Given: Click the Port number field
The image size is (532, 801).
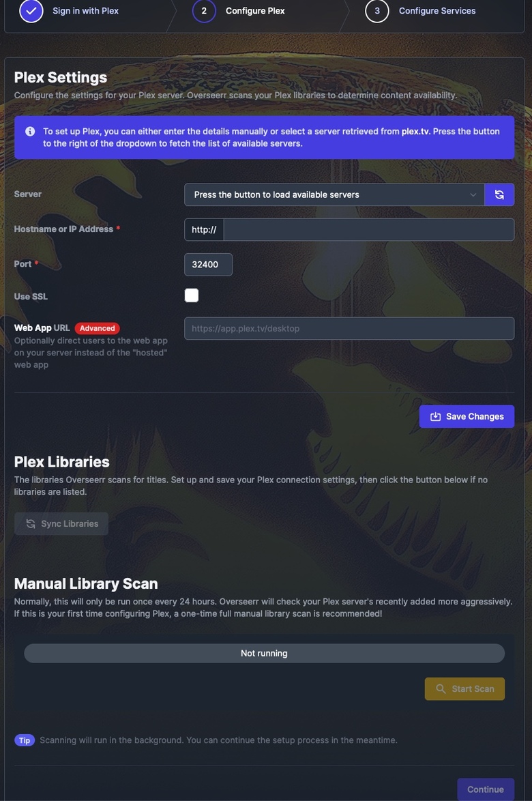Looking at the screenshot, I should click(x=208, y=265).
